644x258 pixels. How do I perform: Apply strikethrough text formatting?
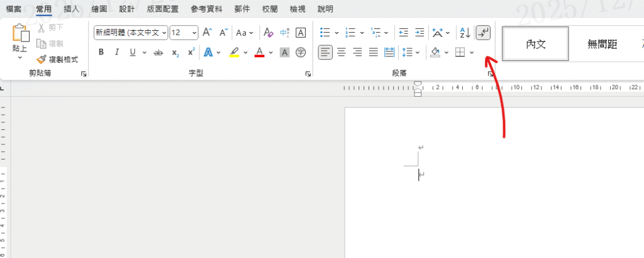coord(158,52)
